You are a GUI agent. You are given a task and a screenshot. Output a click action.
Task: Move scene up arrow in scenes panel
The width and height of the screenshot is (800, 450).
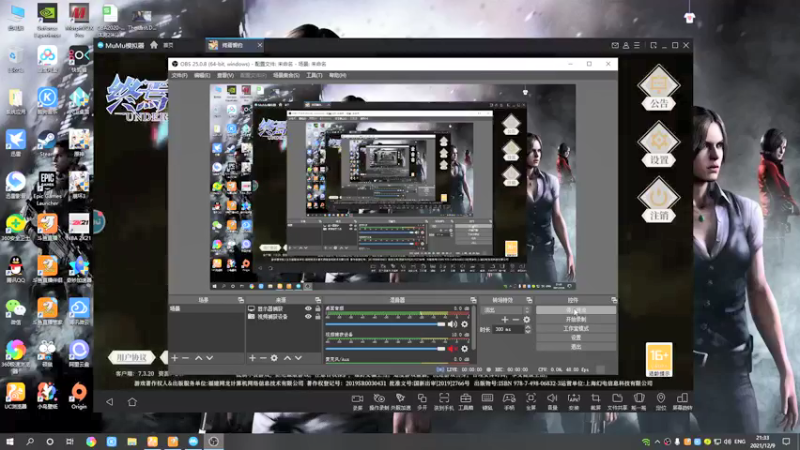(x=198, y=358)
